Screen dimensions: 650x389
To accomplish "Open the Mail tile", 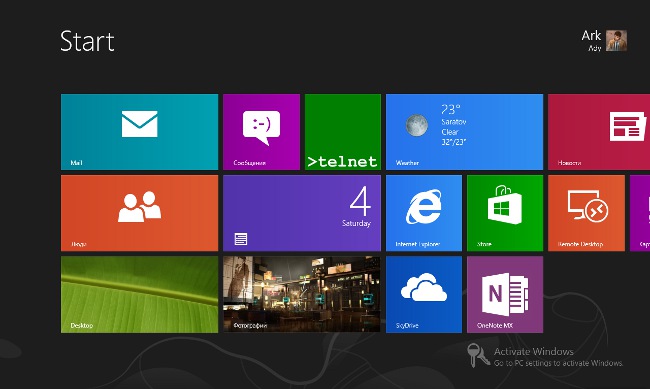I will tap(139, 132).
